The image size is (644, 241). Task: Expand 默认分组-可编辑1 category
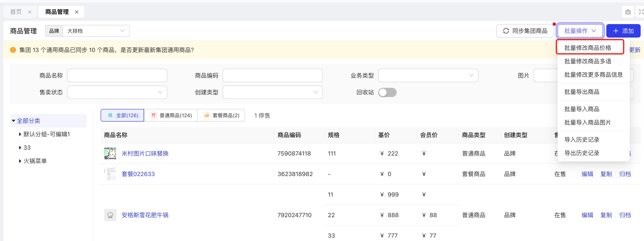20,134
